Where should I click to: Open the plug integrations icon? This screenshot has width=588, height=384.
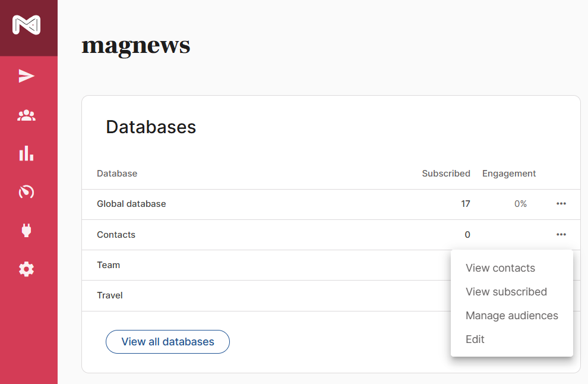26,230
